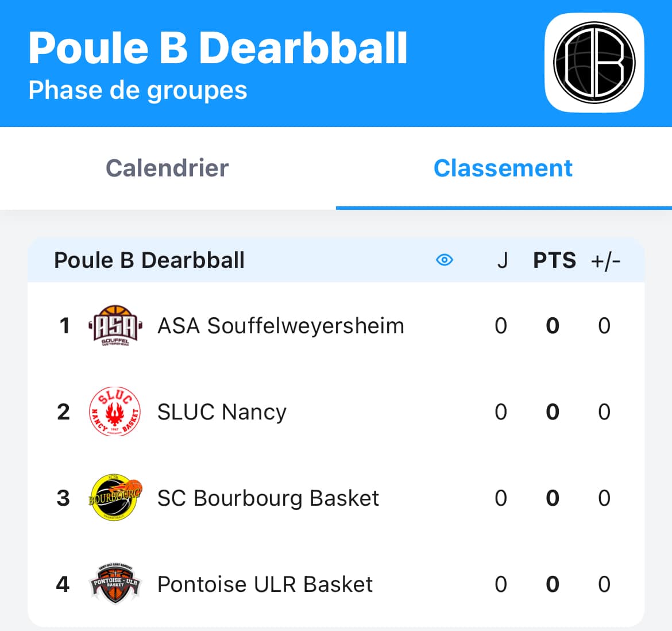
Task: Click the Poule B Dearbball table heading
Action: (x=149, y=260)
